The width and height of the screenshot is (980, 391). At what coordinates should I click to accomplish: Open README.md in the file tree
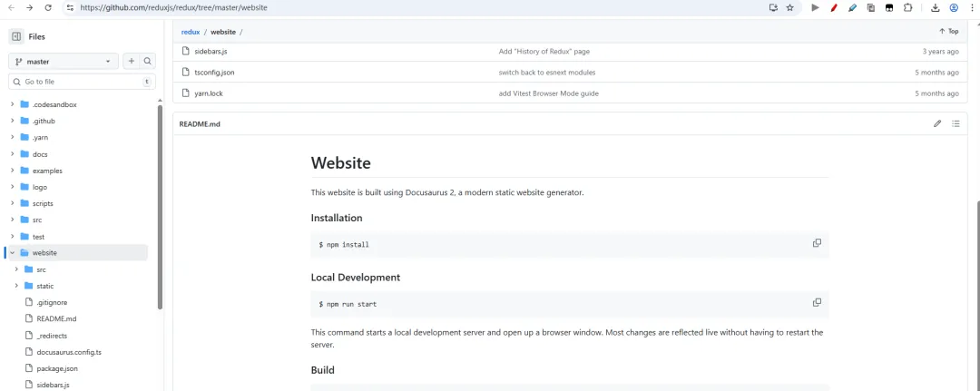(x=56, y=318)
